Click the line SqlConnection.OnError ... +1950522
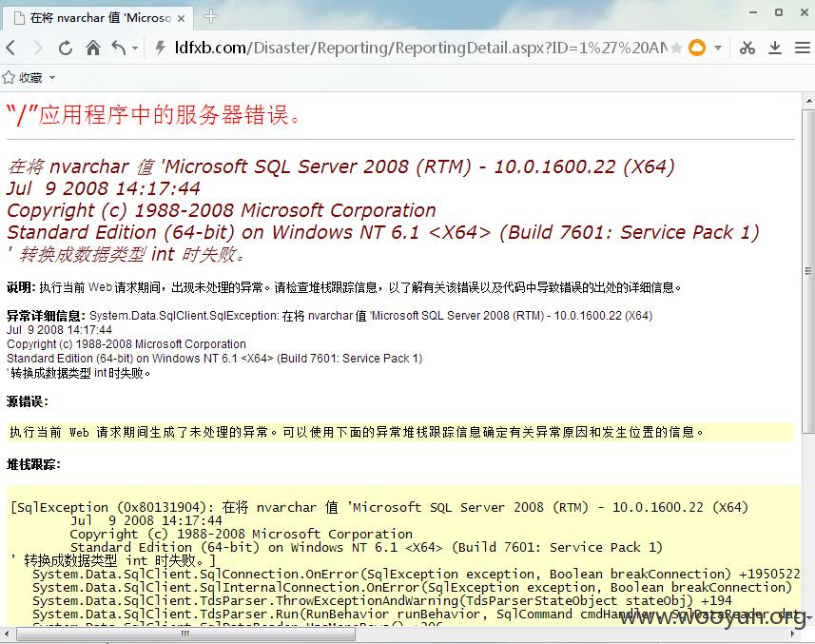Image resolution: width=815 pixels, height=644 pixels. pos(417,575)
